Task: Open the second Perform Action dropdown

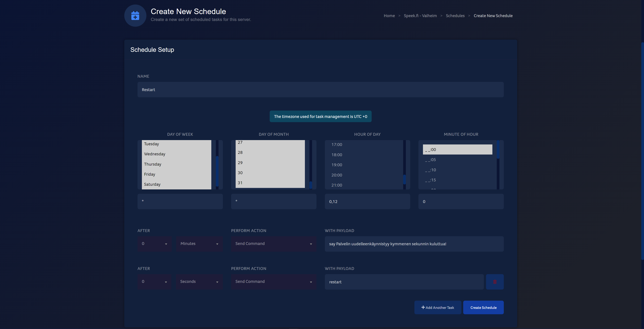Action: pos(273,282)
